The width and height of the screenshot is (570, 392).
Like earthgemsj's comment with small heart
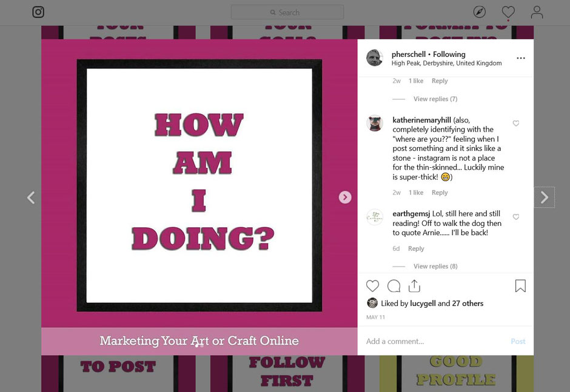tap(516, 217)
